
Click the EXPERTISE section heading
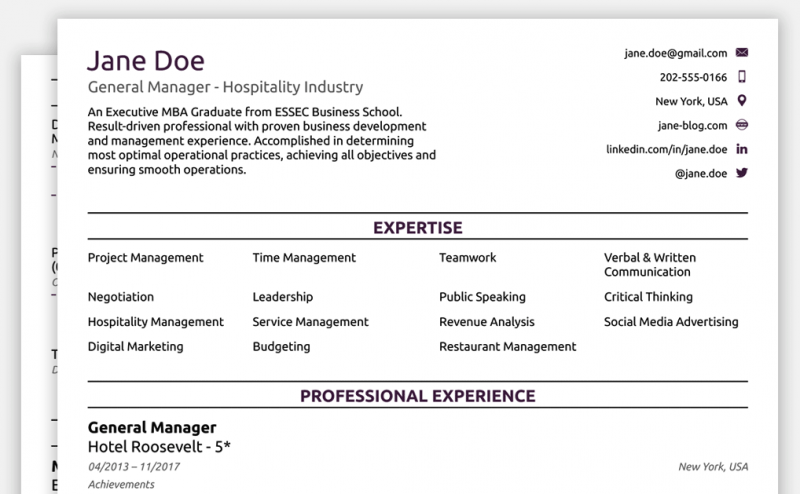click(x=417, y=228)
